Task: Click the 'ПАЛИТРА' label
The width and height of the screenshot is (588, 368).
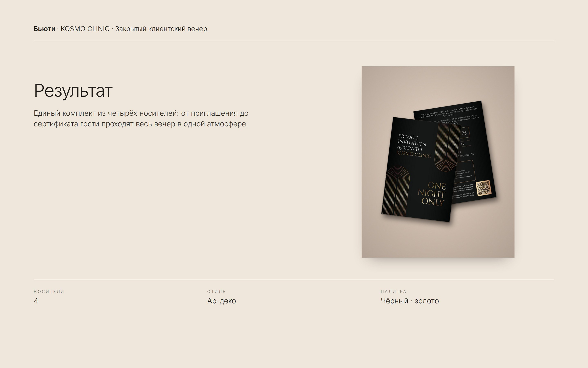Action: coord(393,291)
